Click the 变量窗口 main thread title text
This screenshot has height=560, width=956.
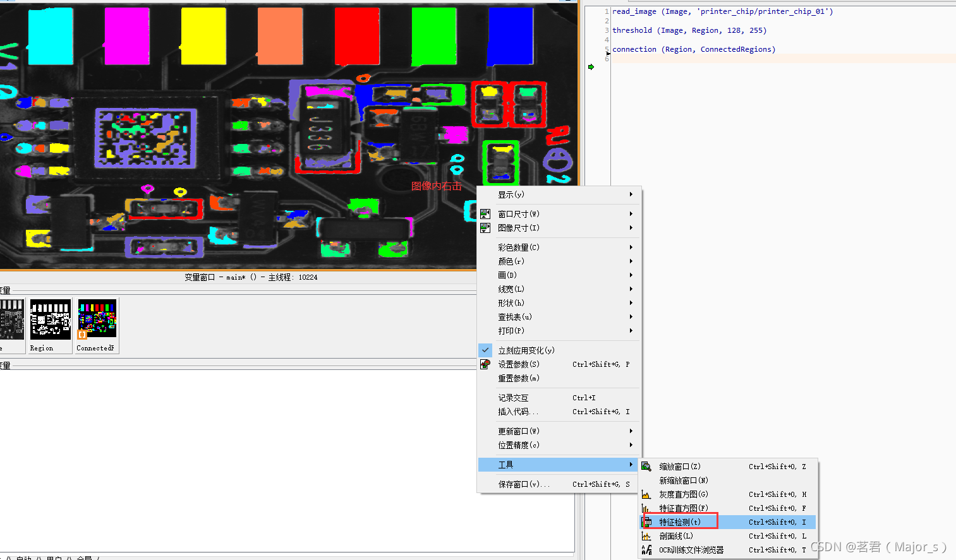pyautogui.click(x=251, y=277)
